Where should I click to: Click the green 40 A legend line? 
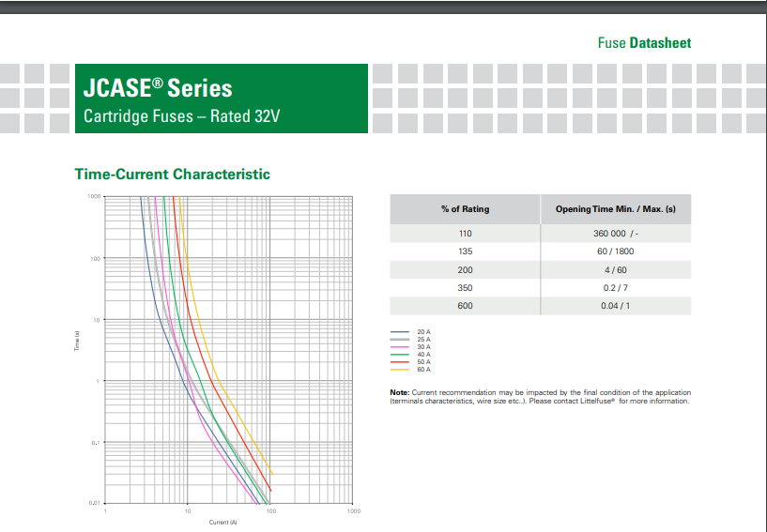coord(401,355)
